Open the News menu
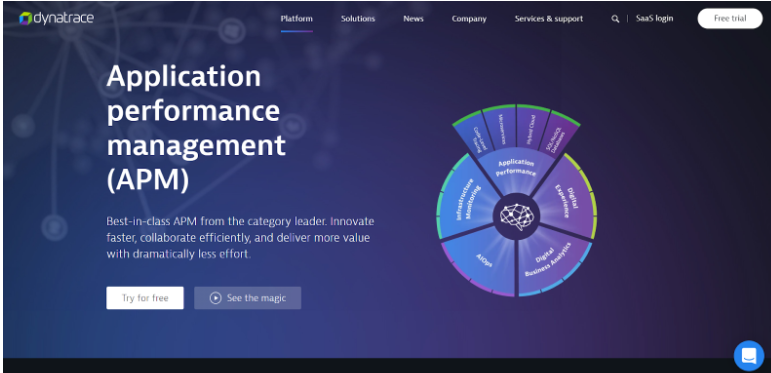The image size is (771, 373). [413, 19]
